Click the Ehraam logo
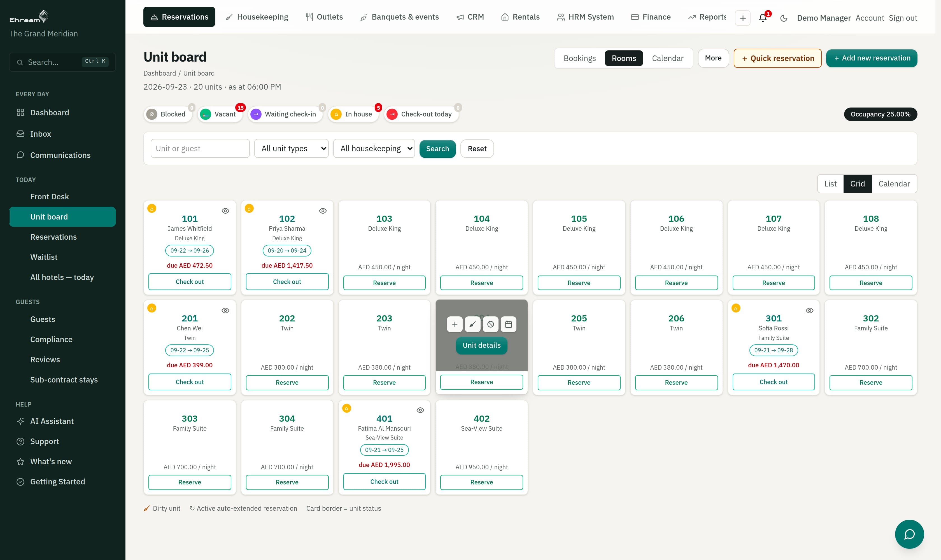This screenshot has height=560, width=941. 29,17
